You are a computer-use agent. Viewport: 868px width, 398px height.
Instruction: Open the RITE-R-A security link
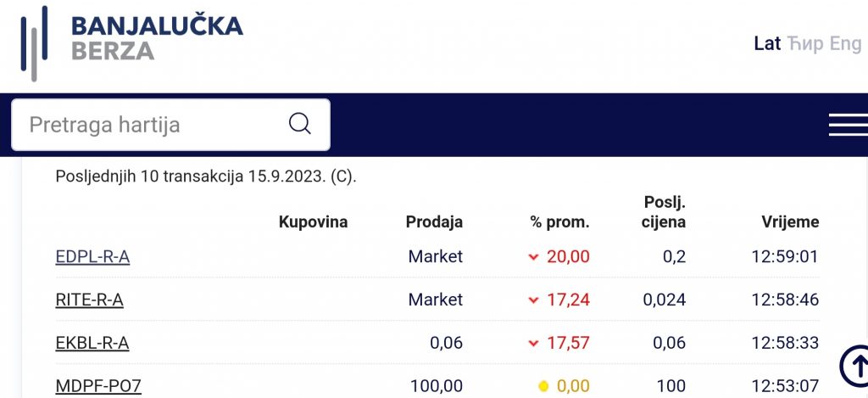click(90, 300)
